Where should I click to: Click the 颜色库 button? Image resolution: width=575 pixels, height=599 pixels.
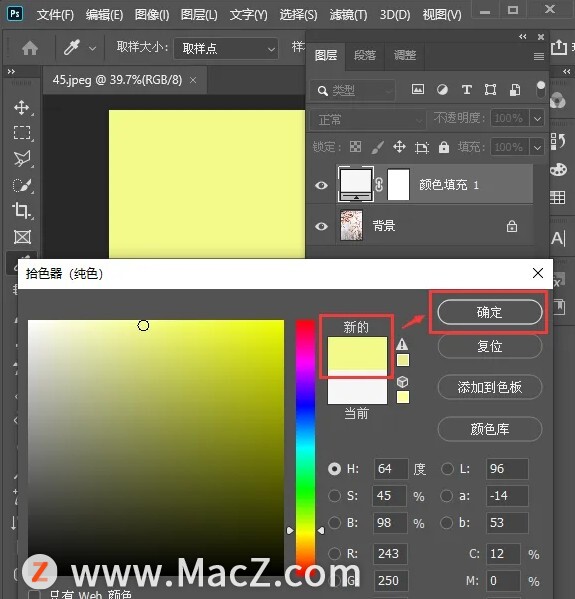490,429
